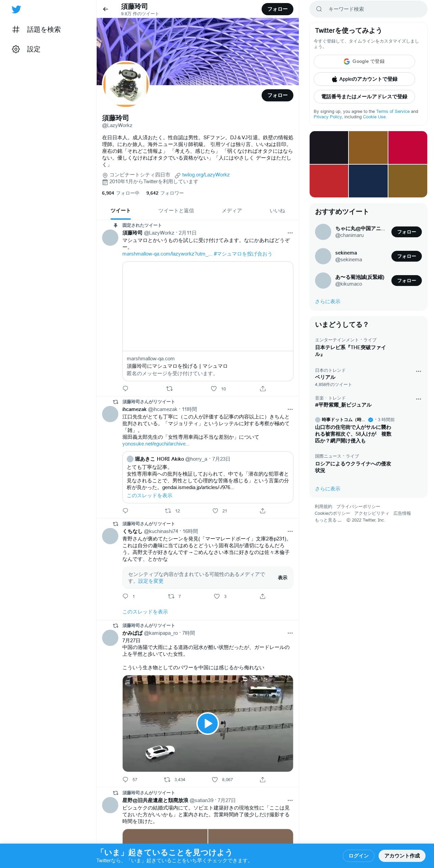Switch to いいね tab
Image resolution: width=434 pixels, height=868 pixels.
[277, 211]
